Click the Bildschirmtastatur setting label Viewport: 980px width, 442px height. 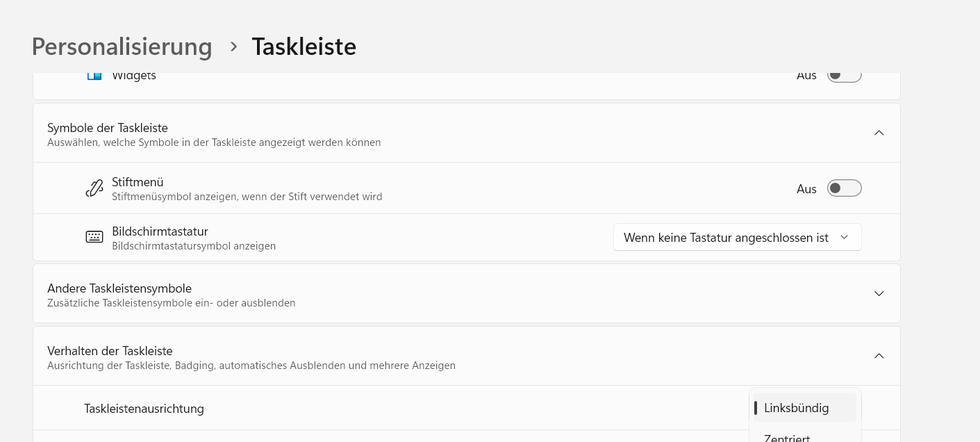click(160, 231)
